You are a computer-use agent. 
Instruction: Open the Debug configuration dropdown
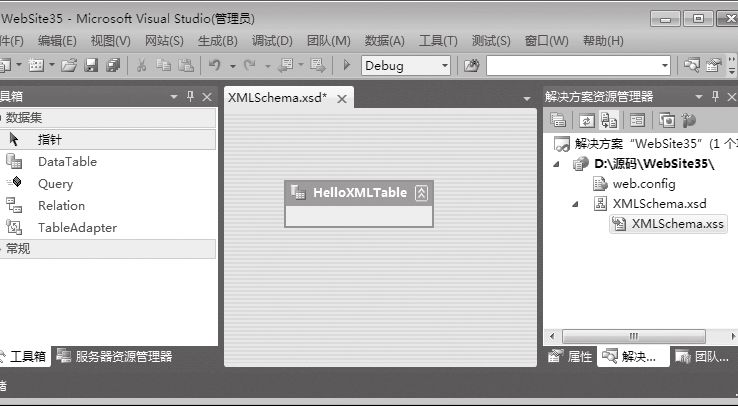[x=445, y=65]
